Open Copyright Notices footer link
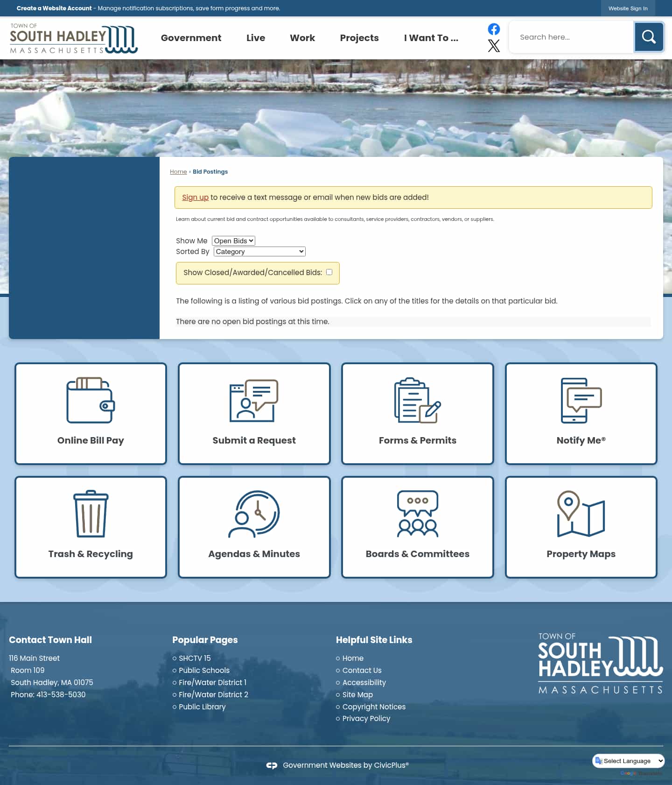672x785 pixels. 374,707
